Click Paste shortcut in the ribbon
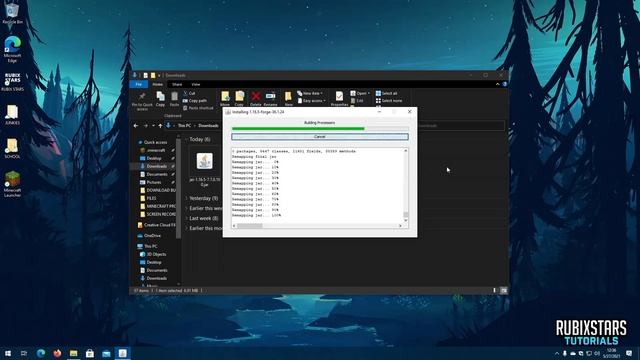 [198, 108]
